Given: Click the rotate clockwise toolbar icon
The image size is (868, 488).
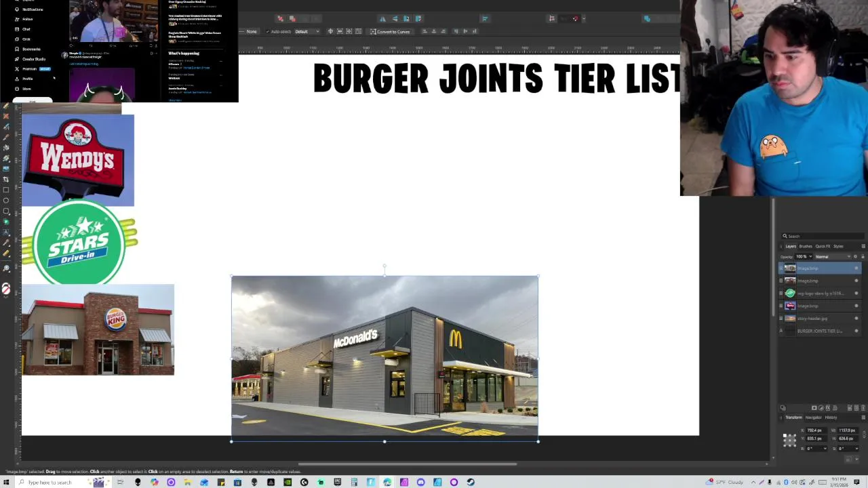Looking at the screenshot, I should point(418,19).
